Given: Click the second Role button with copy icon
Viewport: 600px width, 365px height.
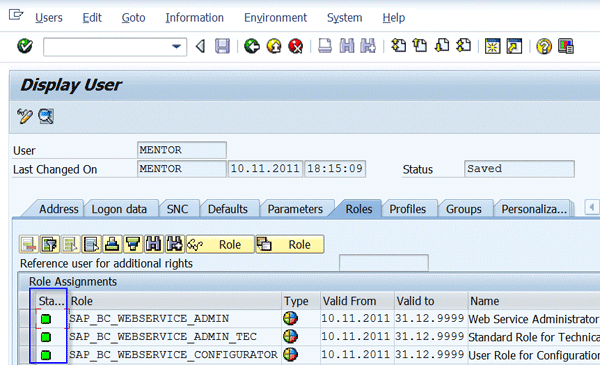Looking at the screenshot, I should click(290, 244).
